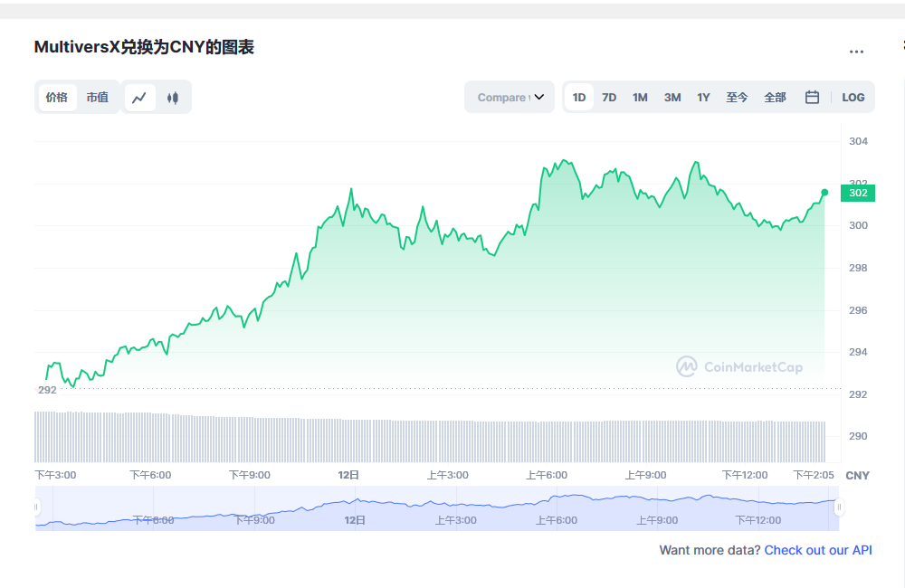Click the right range slider handle

pos(839,507)
